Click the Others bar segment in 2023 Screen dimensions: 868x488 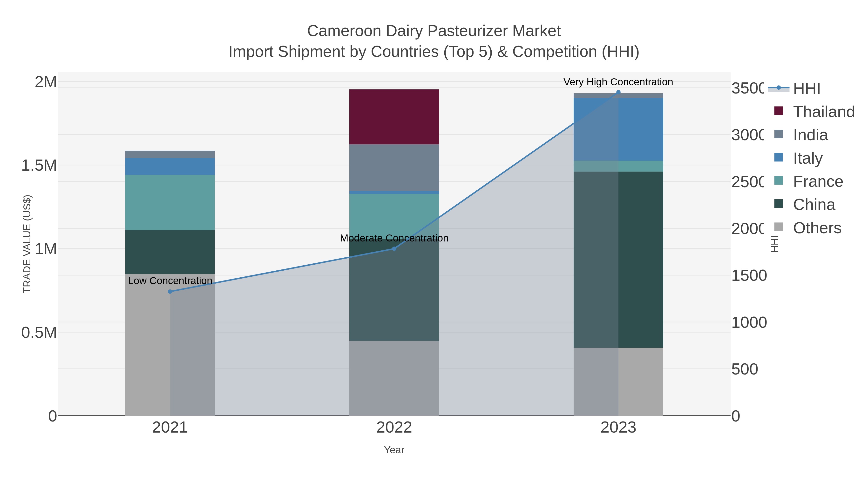618,382
